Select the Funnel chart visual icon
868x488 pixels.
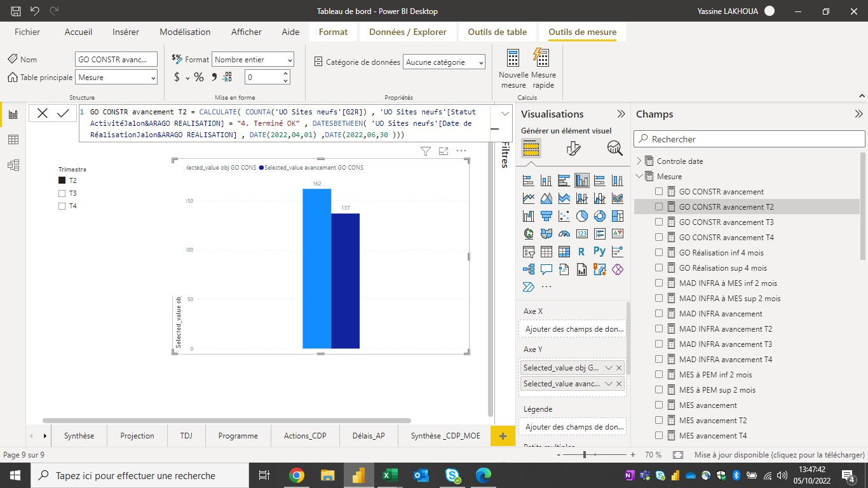(x=546, y=216)
